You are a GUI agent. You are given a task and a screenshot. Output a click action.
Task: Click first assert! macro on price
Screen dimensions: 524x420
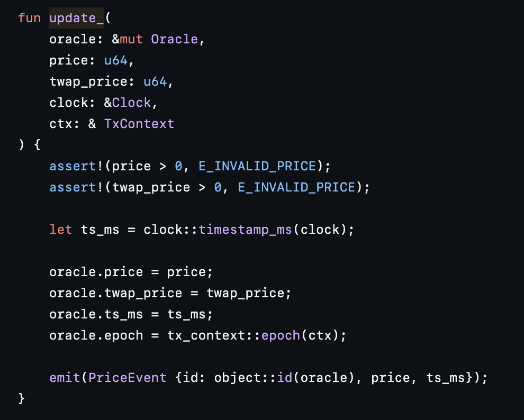tap(77, 166)
